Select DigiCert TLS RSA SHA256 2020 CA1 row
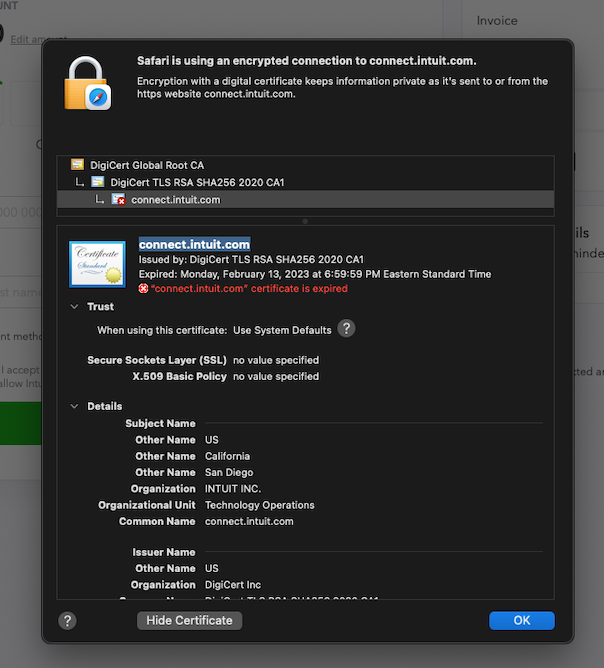Image resolution: width=604 pixels, height=668 pixels. tap(305, 182)
